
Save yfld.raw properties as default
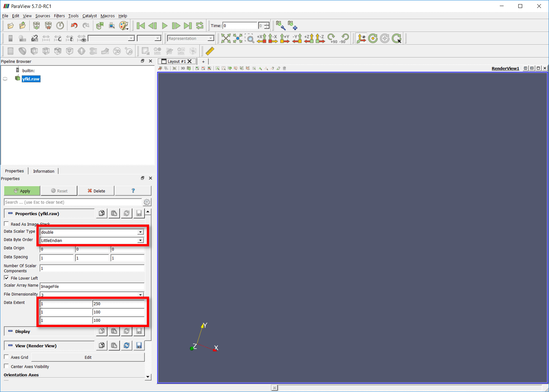click(139, 213)
